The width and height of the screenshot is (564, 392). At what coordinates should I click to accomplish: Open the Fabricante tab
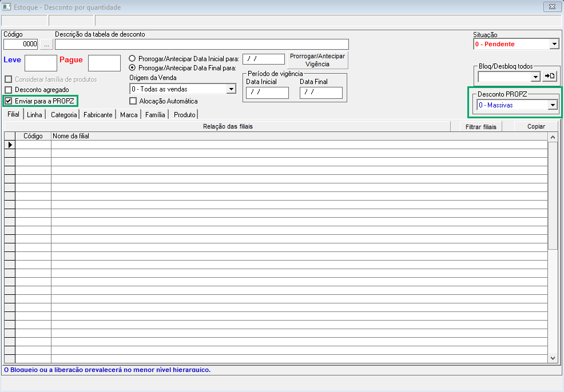tap(98, 115)
